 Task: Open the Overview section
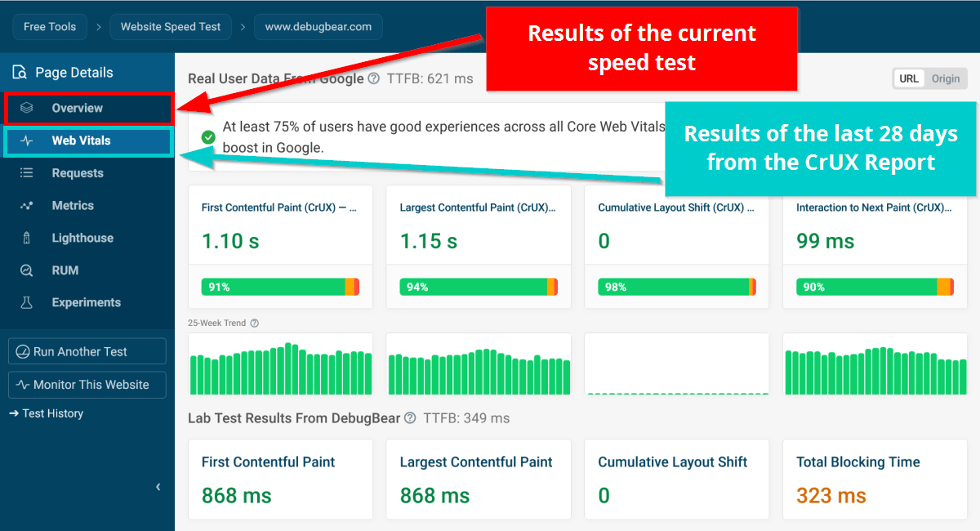coord(89,108)
